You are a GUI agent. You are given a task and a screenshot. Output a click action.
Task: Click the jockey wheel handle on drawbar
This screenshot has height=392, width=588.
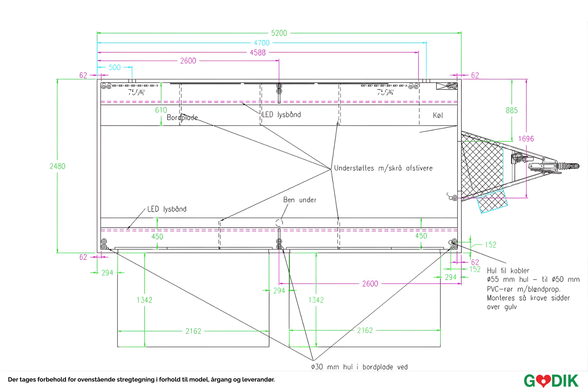tap(518, 158)
